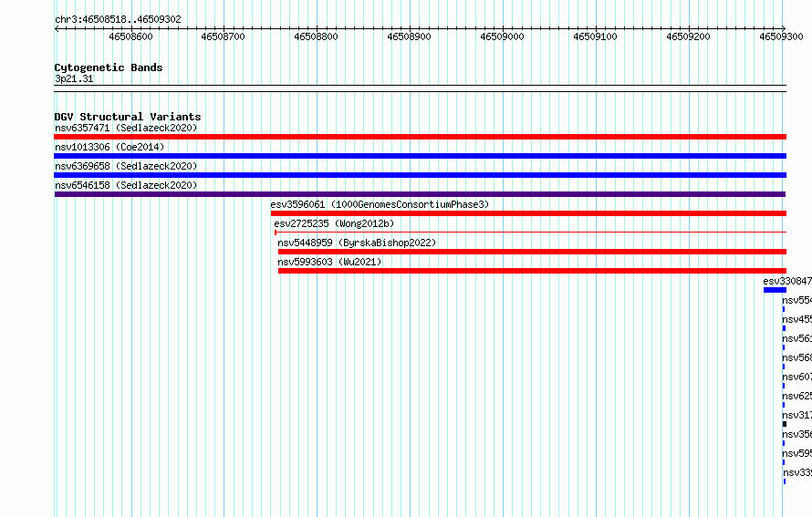Screen dimensions: 812x517
Task: Click the variant label starting nsv455
Action: click(797, 319)
